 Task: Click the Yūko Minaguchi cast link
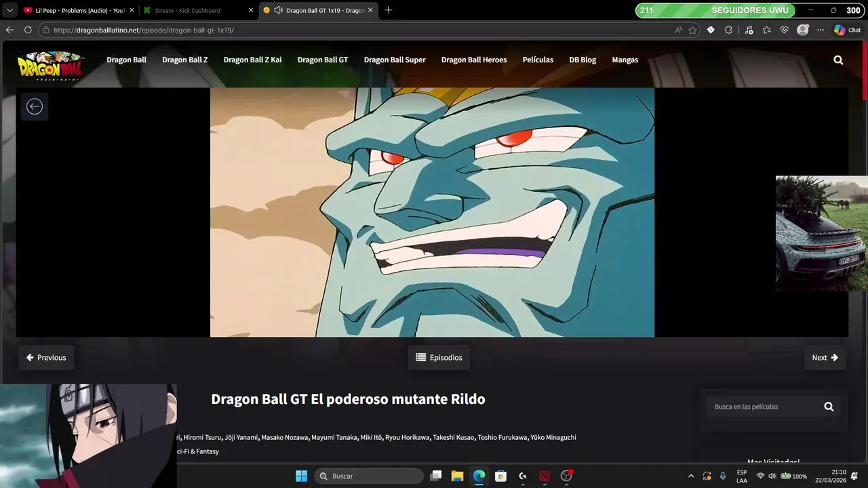pos(553,437)
